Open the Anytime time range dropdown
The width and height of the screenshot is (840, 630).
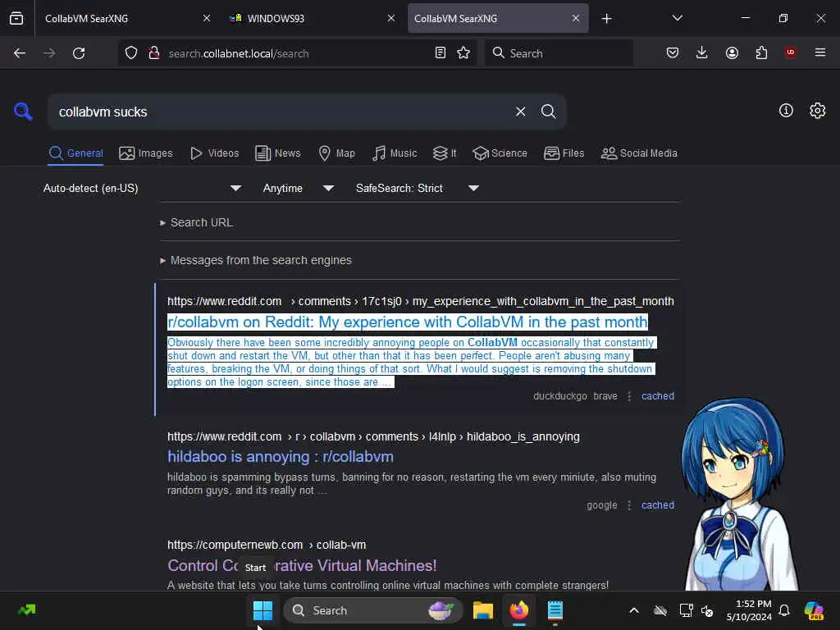[299, 188]
